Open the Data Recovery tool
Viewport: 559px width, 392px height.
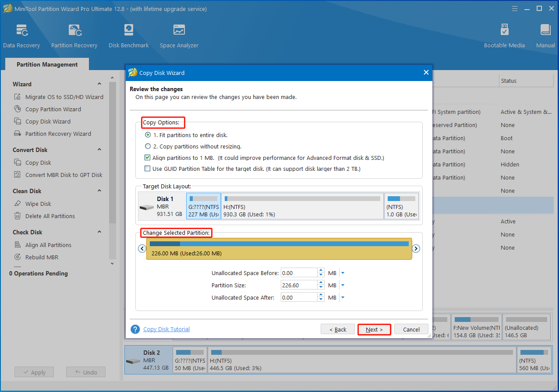coord(21,36)
